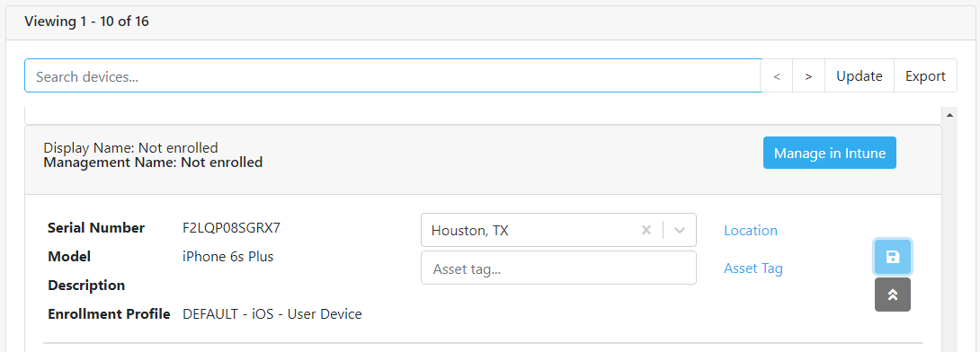The image size is (980, 352).
Task: Click Management Name: Not enrolled text
Action: 153,163
